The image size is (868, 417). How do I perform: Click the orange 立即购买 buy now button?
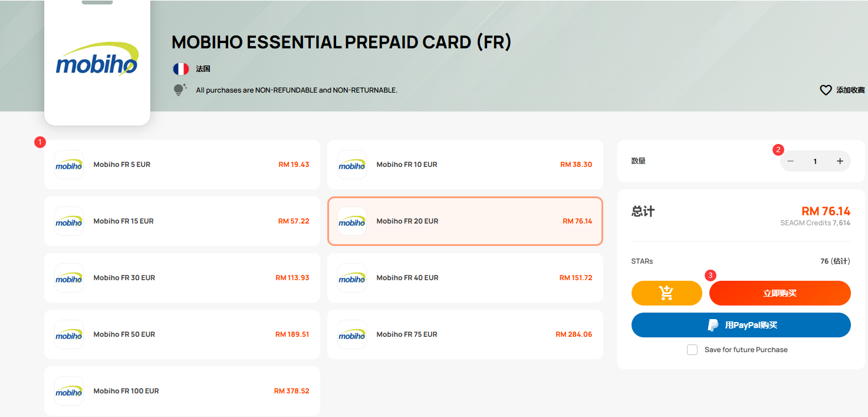[x=780, y=293]
